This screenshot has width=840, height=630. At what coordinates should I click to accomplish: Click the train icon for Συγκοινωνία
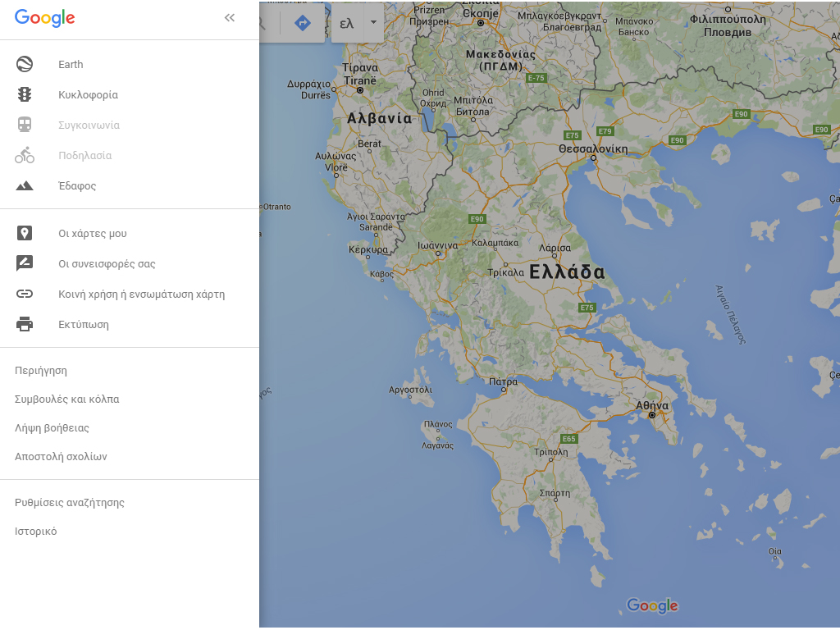point(25,125)
